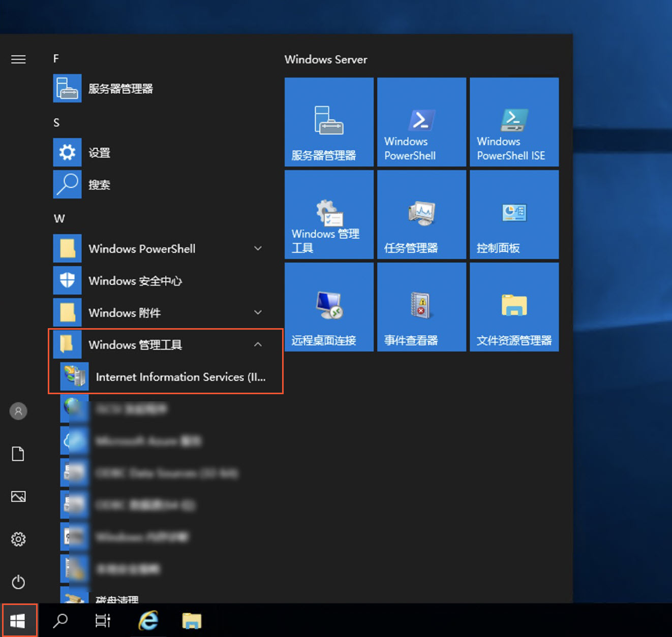
Task: Open 设置 from the app list
Action: [x=158, y=152]
